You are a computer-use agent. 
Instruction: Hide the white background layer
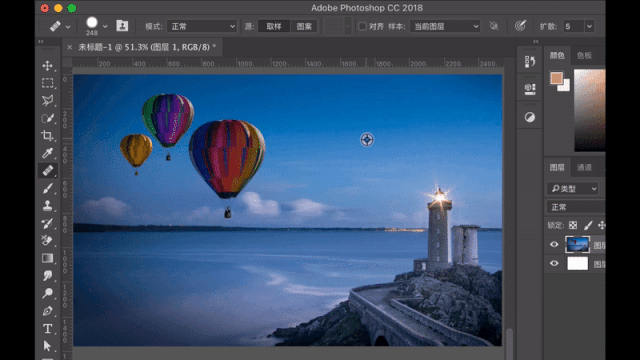(x=554, y=263)
